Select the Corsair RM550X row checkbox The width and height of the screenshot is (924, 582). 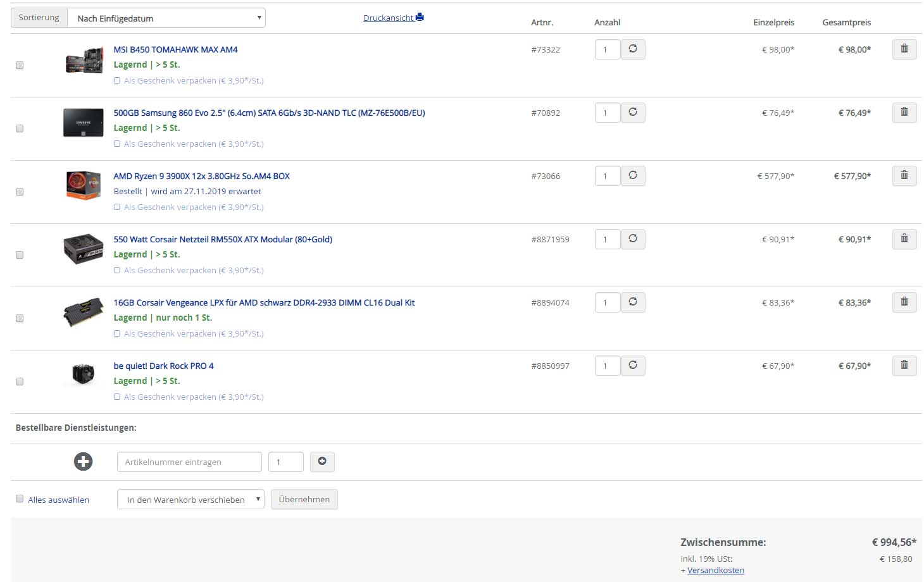(x=20, y=255)
